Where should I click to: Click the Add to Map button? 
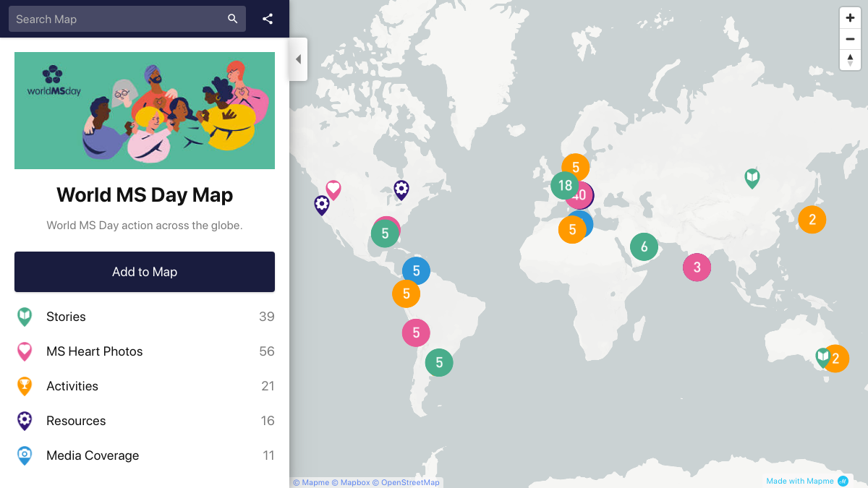(145, 272)
